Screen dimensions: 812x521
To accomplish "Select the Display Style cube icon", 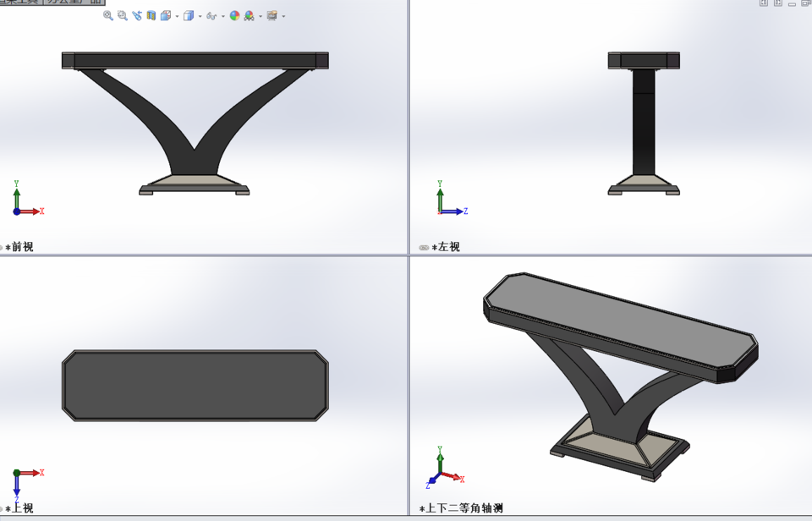I will (188, 14).
